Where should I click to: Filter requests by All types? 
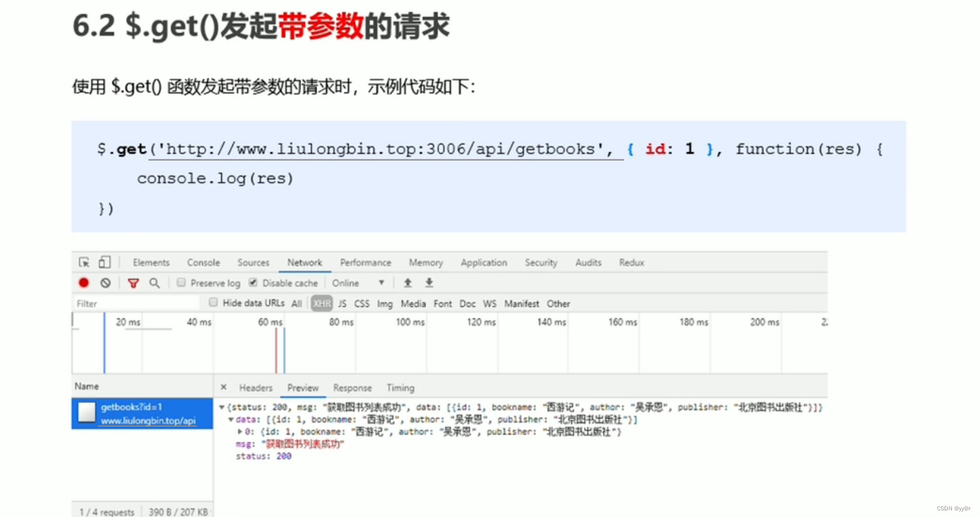point(296,304)
